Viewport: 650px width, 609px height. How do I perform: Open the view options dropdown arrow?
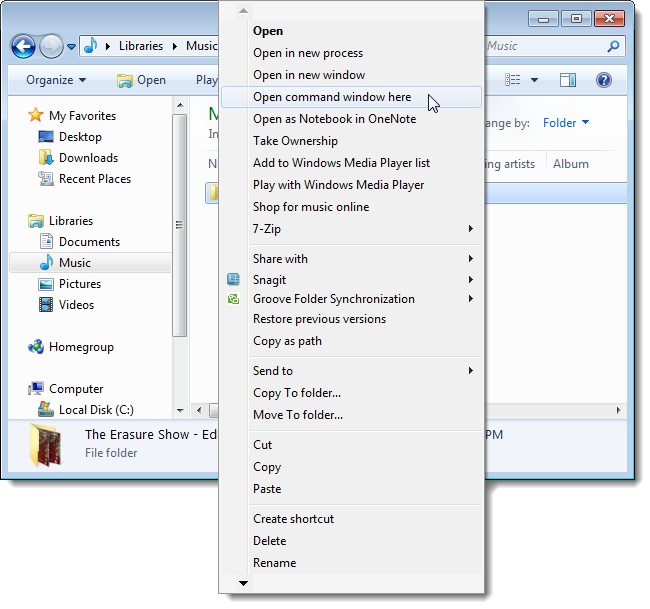point(534,80)
